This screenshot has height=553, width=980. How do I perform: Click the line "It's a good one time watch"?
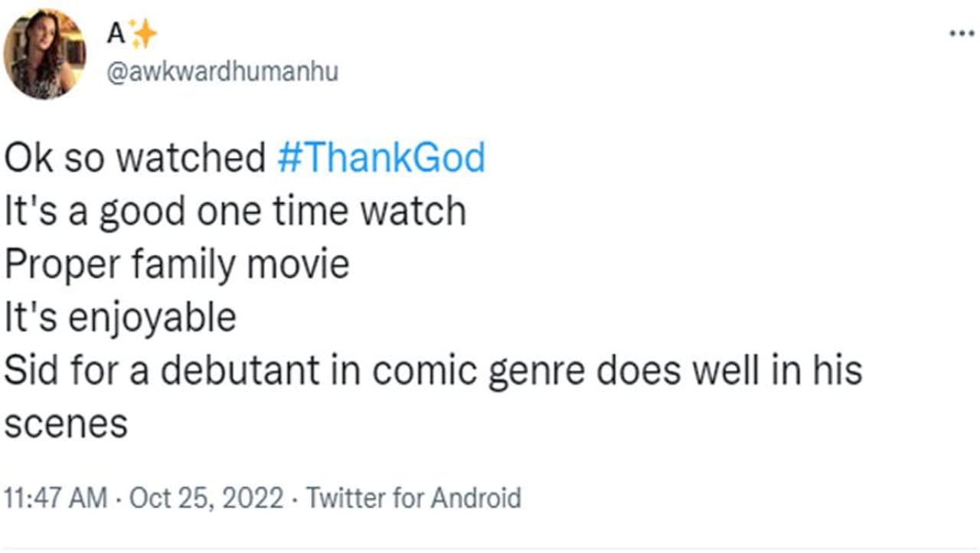pyautogui.click(x=235, y=211)
